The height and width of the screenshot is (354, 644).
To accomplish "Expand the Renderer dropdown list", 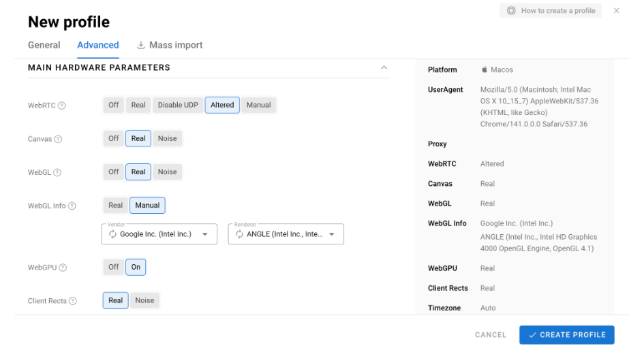I will 332,234.
